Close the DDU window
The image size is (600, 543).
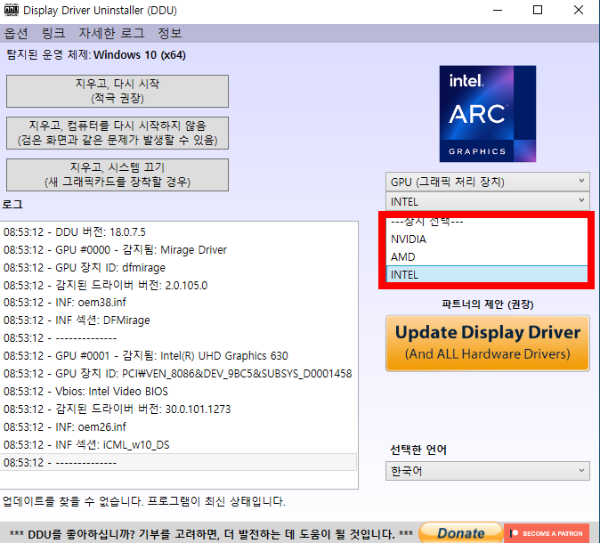point(578,10)
